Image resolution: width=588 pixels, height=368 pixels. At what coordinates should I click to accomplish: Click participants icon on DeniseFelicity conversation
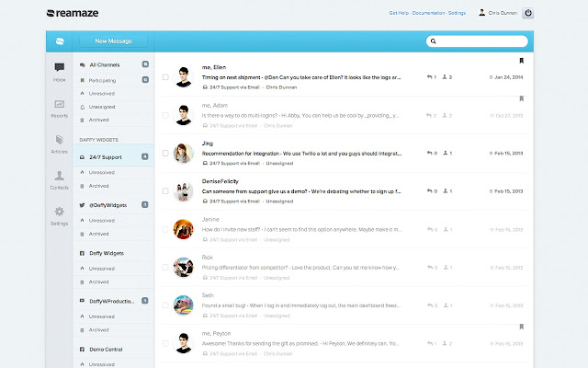[x=445, y=191]
